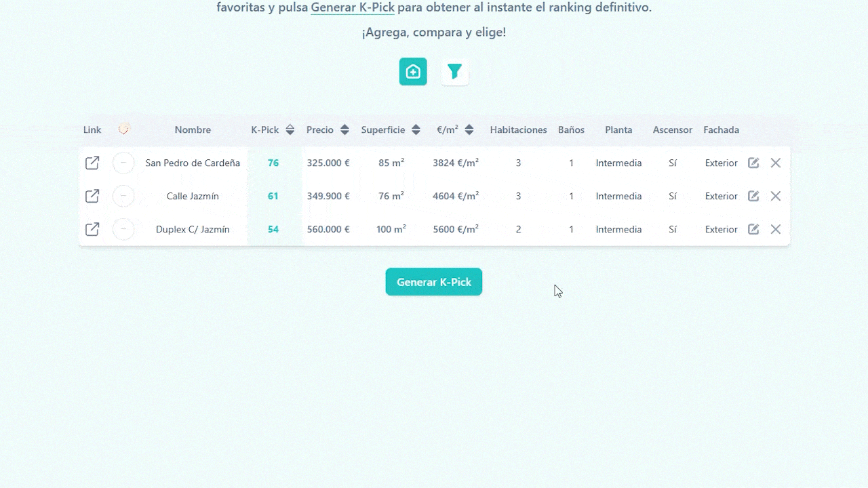Viewport: 868px width, 488px height.
Task: Click the heart icon in table header
Action: [x=123, y=129]
